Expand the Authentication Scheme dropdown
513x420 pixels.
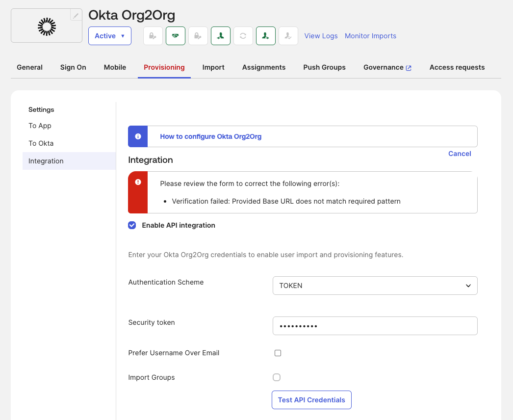point(375,286)
